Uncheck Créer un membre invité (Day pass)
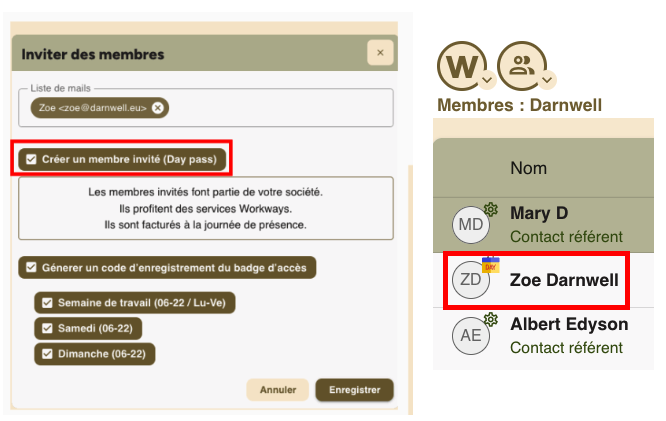The width and height of the screenshot is (666, 421). point(32,159)
